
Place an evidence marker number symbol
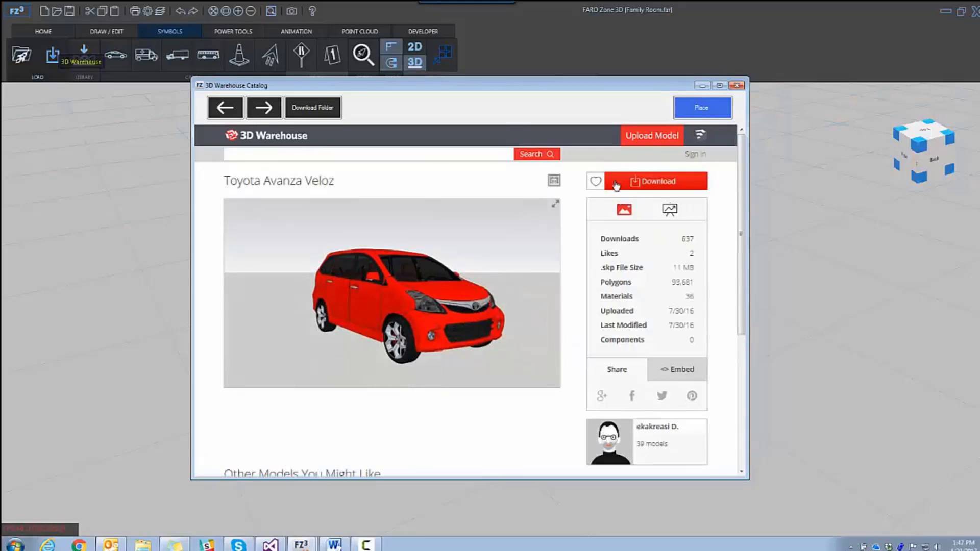coord(332,55)
